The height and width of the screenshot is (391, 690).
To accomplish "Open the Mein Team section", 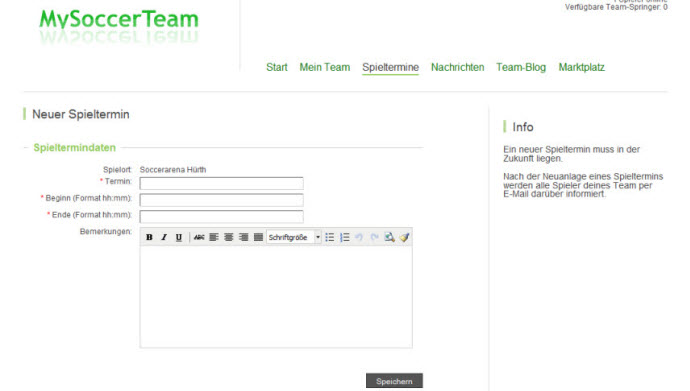I will pyautogui.click(x=325, y=67).
